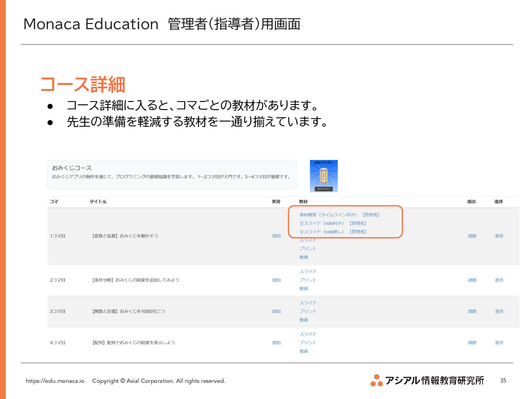Open 進捗 link for 2コマ目
Screen dimensions: 532x399
coord(499,280)
